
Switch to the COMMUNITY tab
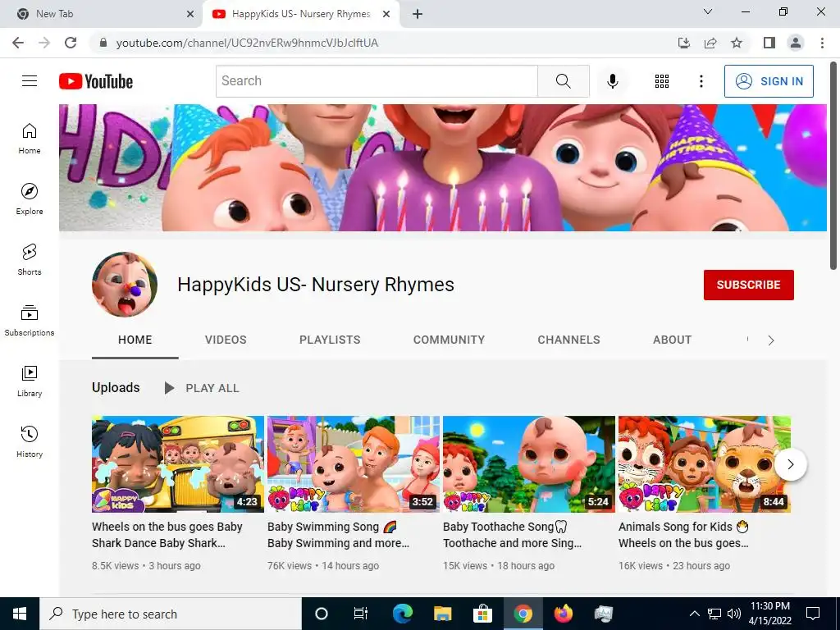[x=449, y=340]
